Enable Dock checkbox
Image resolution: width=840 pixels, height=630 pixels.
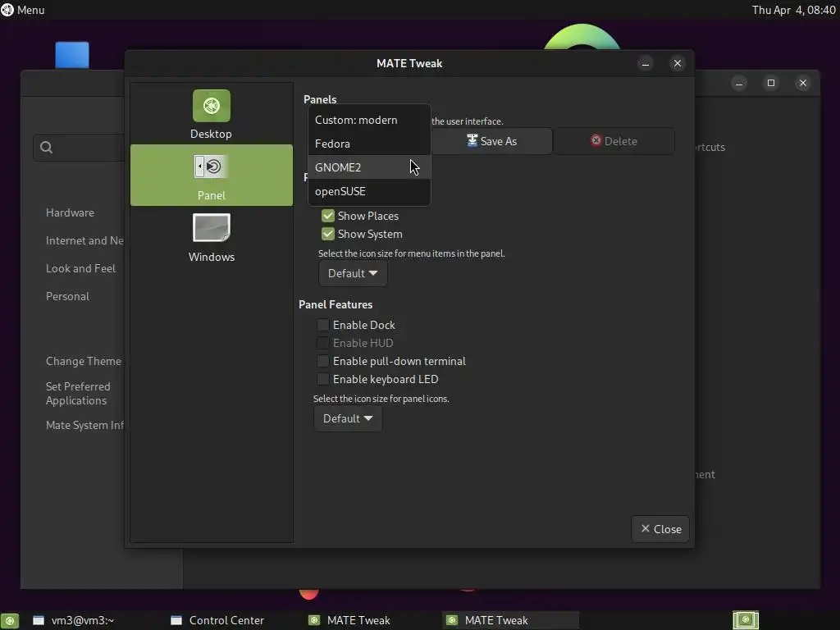point(323,325)
